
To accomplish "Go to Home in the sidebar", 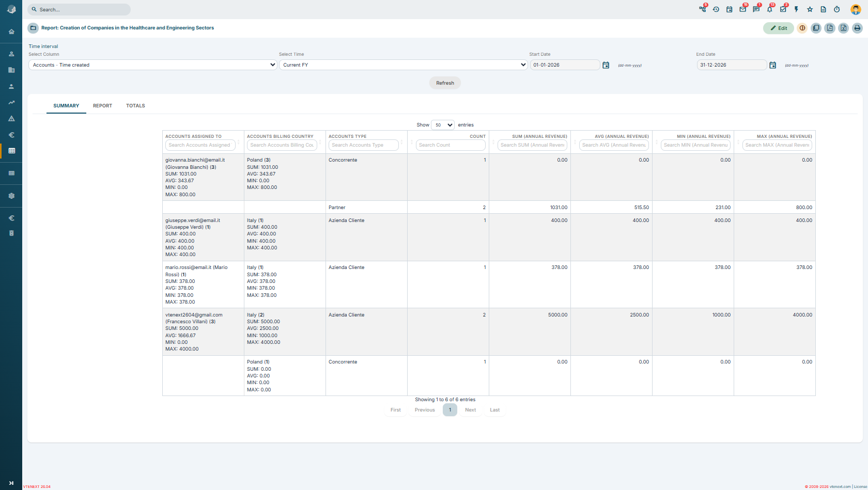I will 11,31.
